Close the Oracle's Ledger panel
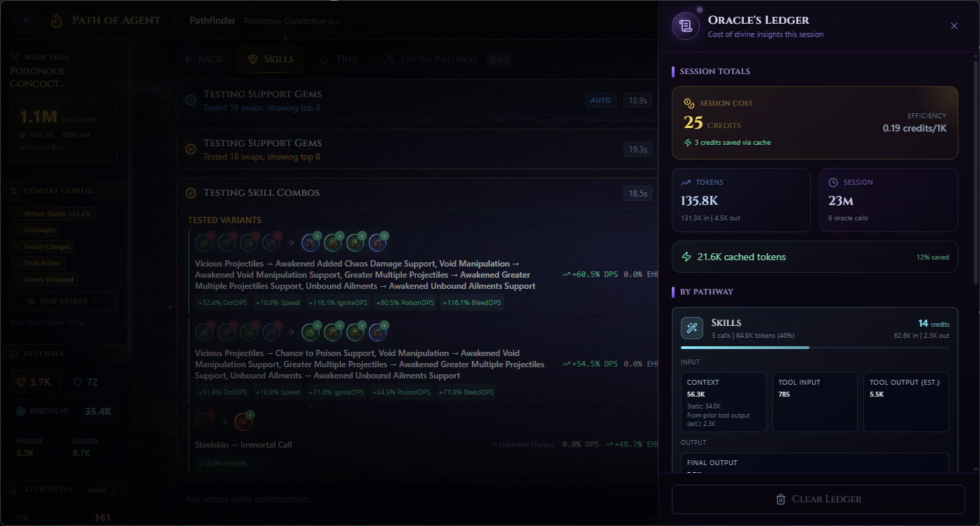Image resolution: width=980 pixels, height=526 pixels. pyautogui.click(x=954, y=26)
